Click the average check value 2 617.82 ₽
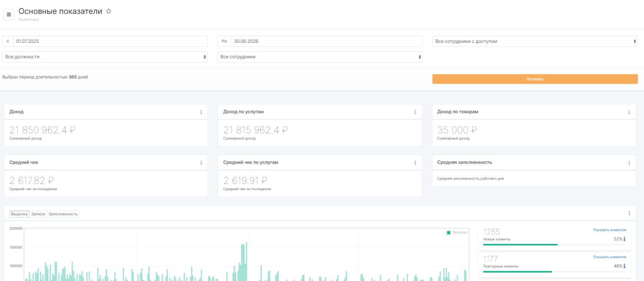This screenshot has height=281, width=644. [31, 180]
